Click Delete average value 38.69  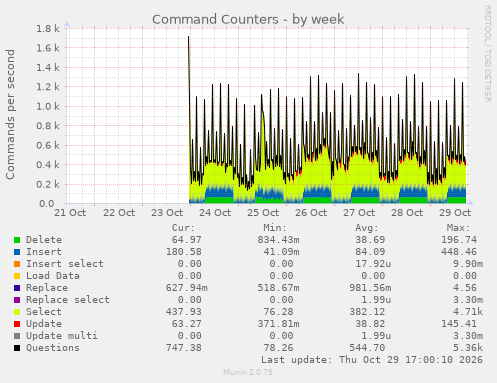coord(370,240)
